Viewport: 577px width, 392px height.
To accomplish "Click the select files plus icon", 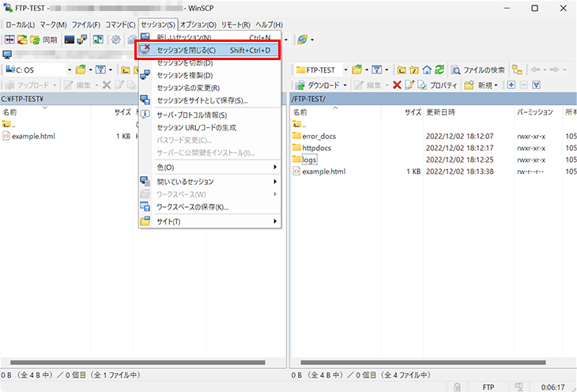I will pos(511,85).
